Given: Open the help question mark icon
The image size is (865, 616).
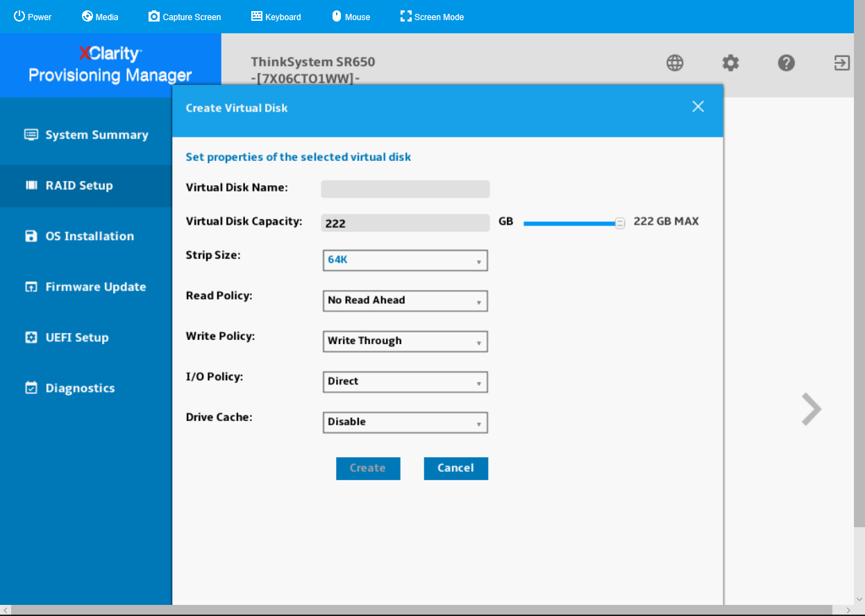Looking at the screenshot, I should coord(786,63).
